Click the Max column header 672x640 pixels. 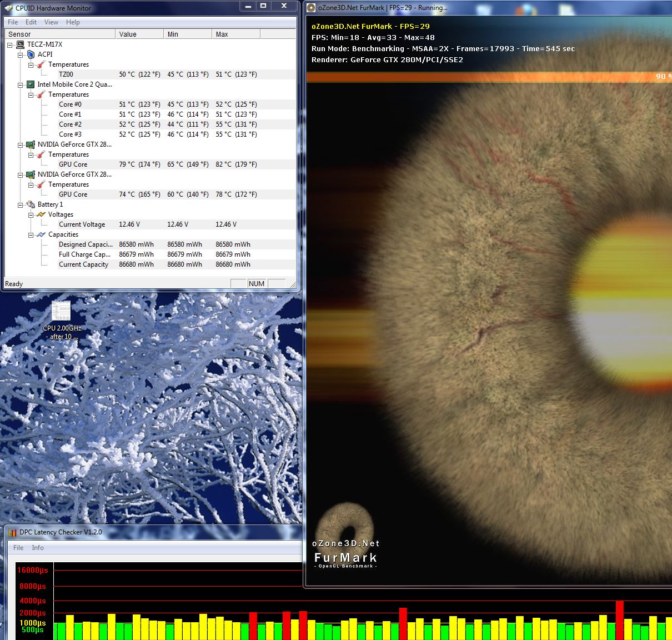tap(236, 34)
